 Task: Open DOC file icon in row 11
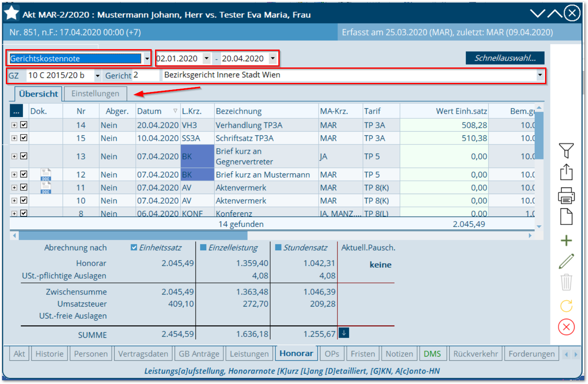point(46,187)
